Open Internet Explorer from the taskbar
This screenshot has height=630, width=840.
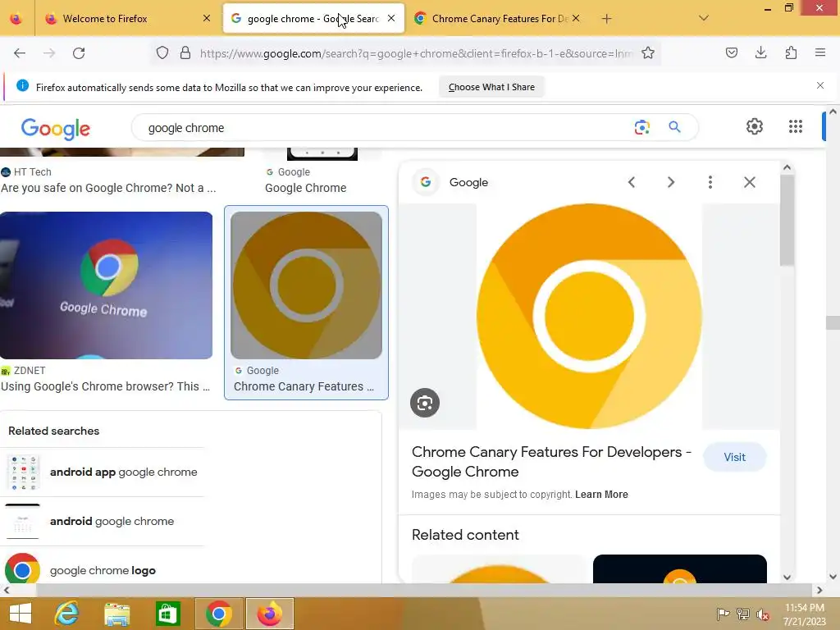66,614
